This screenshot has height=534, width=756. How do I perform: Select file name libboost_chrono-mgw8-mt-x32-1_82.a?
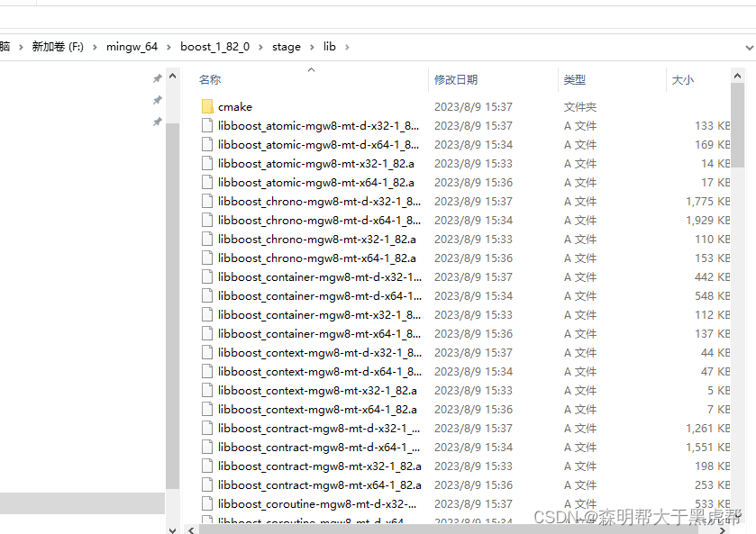(317, 239)
